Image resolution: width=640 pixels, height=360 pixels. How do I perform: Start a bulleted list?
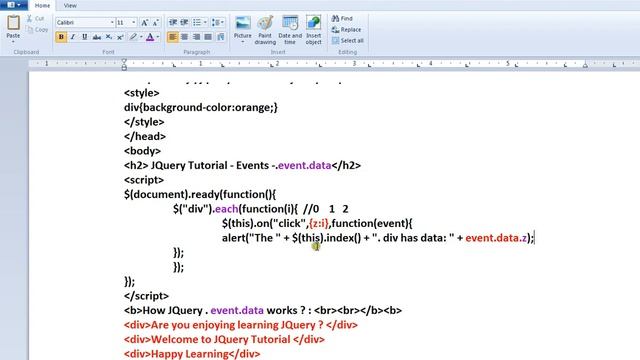[x=197, y=22]
